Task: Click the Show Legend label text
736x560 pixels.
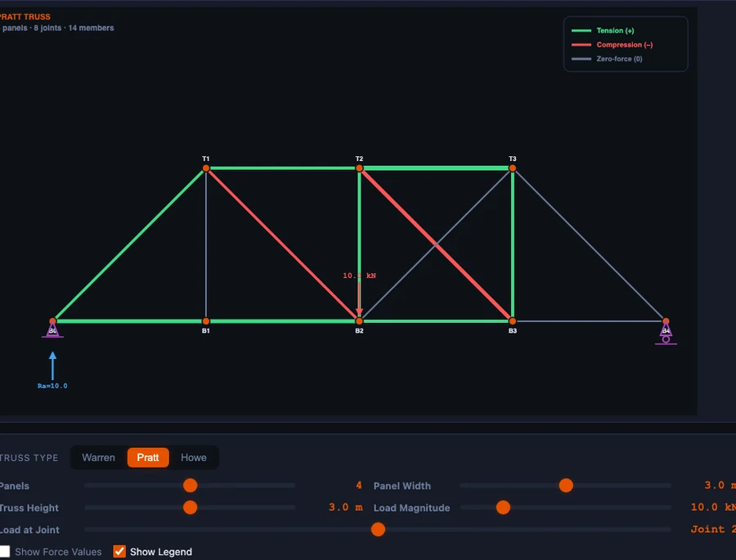Action: tap(161, 552)
